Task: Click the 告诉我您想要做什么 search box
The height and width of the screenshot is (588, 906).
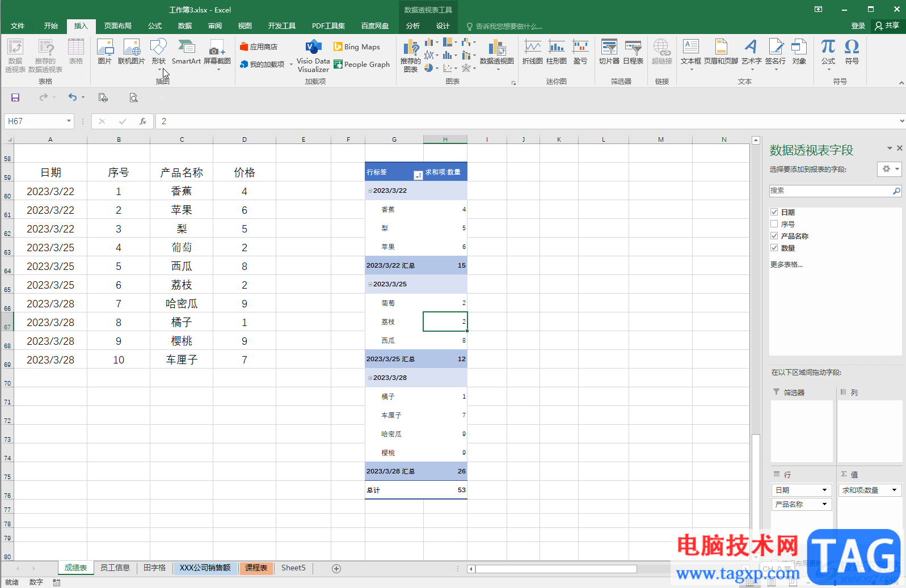Action: (x=505, y=26)
